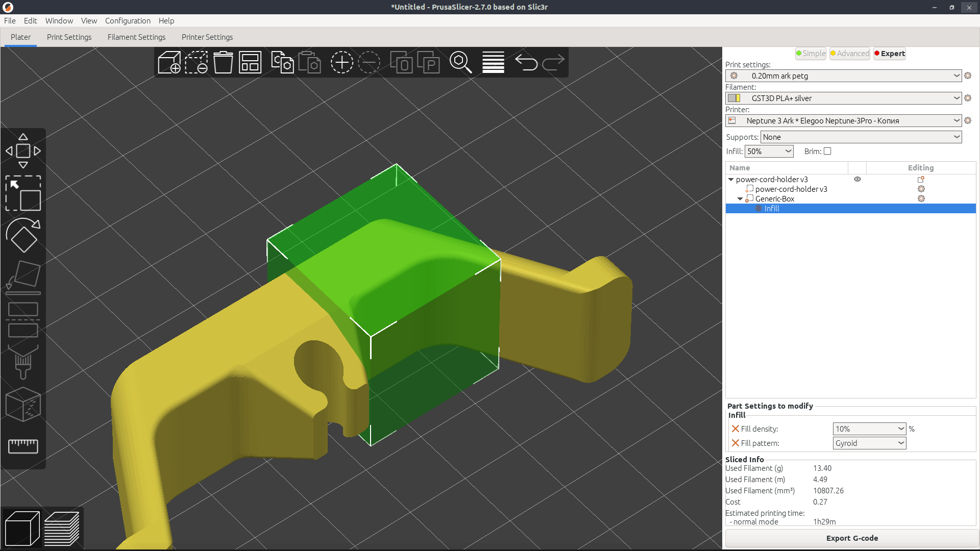
Task: Click the Split to objects icon
Action: point(401,62)
